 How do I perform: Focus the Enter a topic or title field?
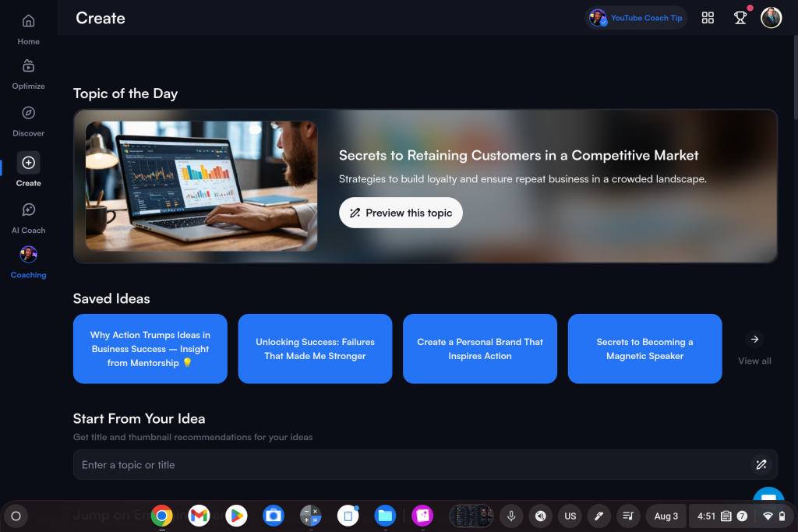coord(425,464)
